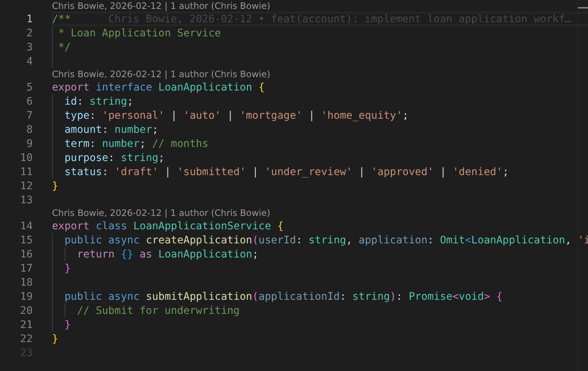Click the 'term' property name
This screenshot has width=588, height=371.
click(77, 144)
